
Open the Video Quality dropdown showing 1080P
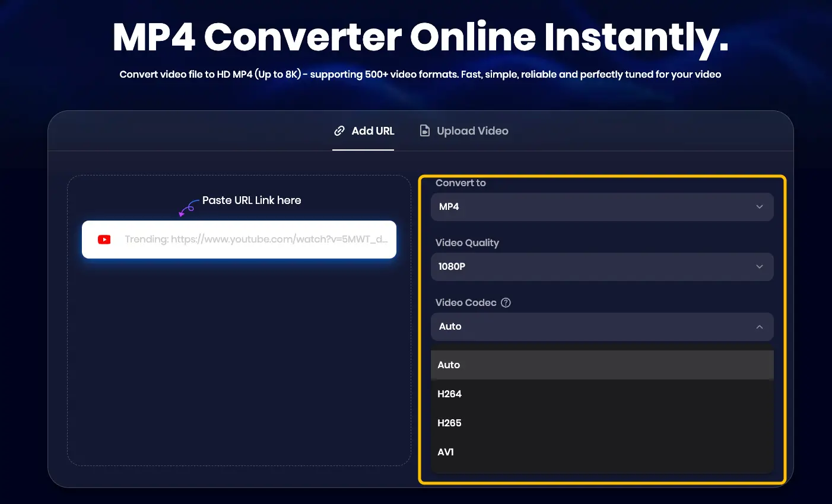coord(602,267)
